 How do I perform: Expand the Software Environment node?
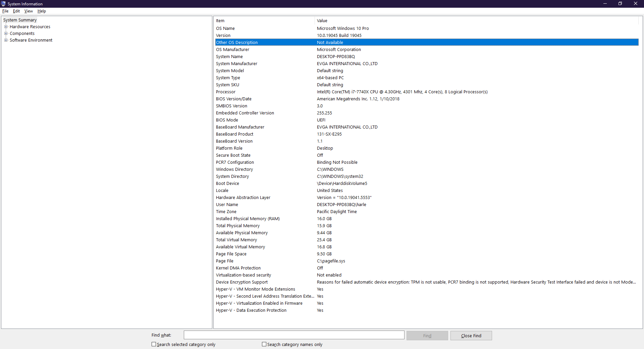coord(6,40)
